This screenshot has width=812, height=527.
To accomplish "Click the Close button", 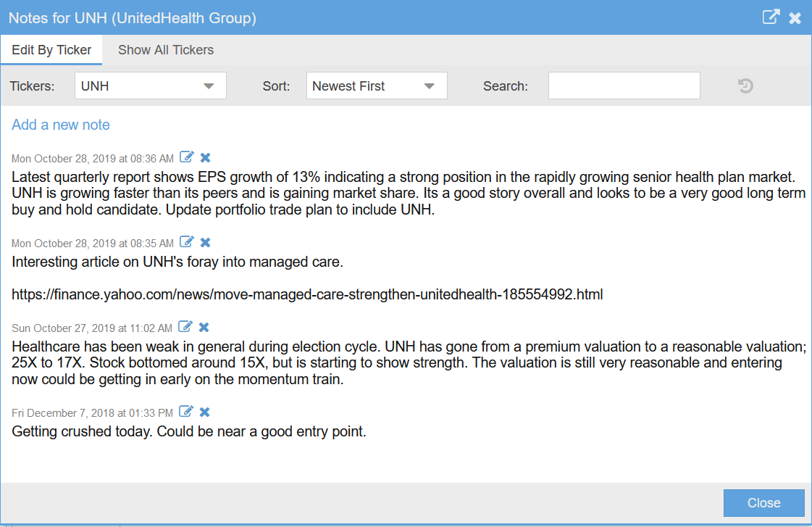I will [x=764, y=502].
